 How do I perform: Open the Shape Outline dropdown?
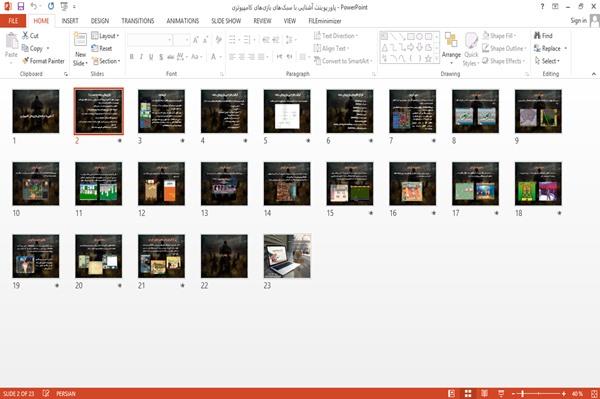pyautogui.click(x=505, y=48)
